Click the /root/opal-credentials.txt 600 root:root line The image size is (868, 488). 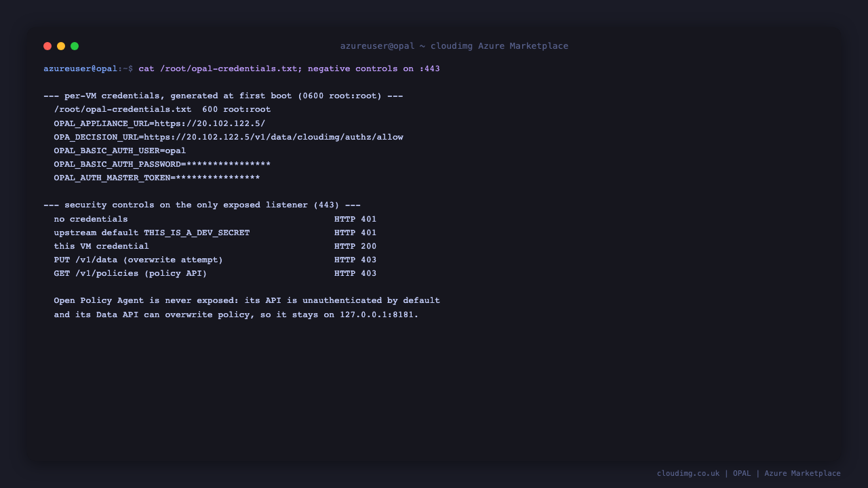click(x=162, y=110)
